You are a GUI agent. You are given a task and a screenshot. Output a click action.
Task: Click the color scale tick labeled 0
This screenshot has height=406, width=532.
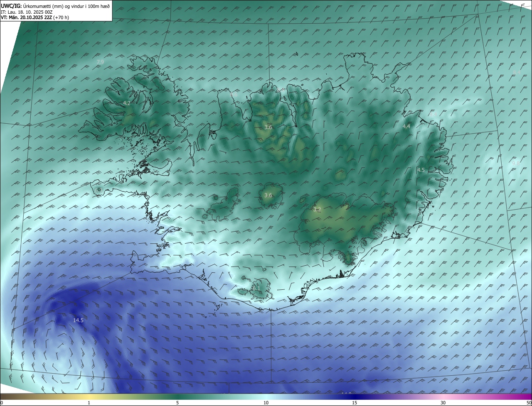click(x=2, y=403)
